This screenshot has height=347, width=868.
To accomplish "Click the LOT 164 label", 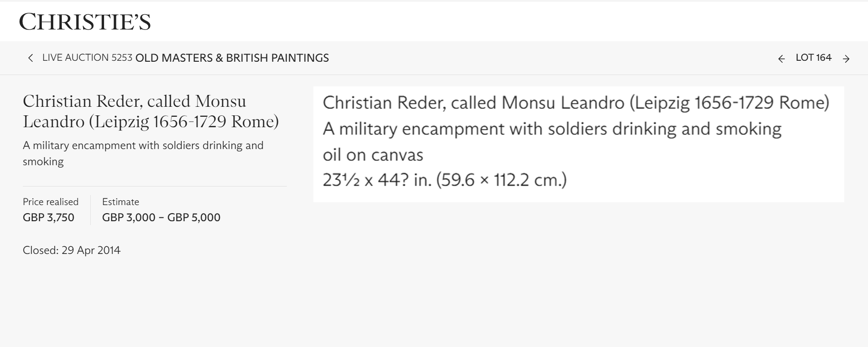I will 813,58.
